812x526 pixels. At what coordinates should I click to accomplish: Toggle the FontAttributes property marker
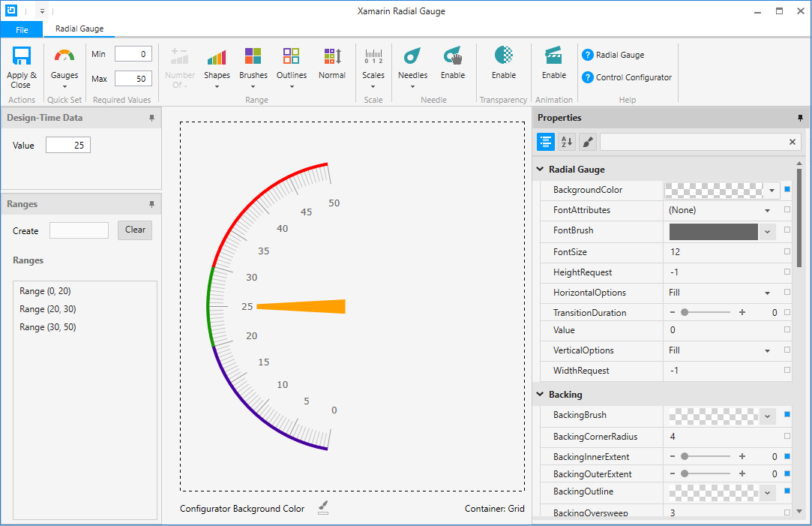coord(787,210)
